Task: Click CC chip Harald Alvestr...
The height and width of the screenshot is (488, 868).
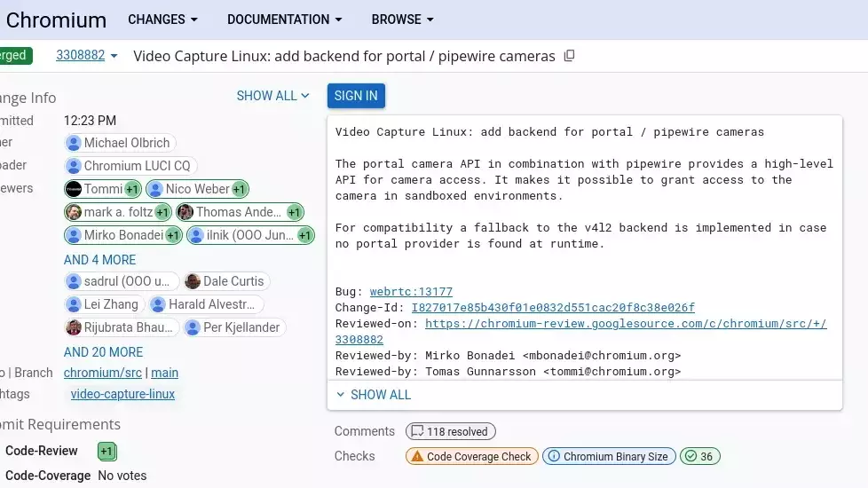Action: click(206, 304)
